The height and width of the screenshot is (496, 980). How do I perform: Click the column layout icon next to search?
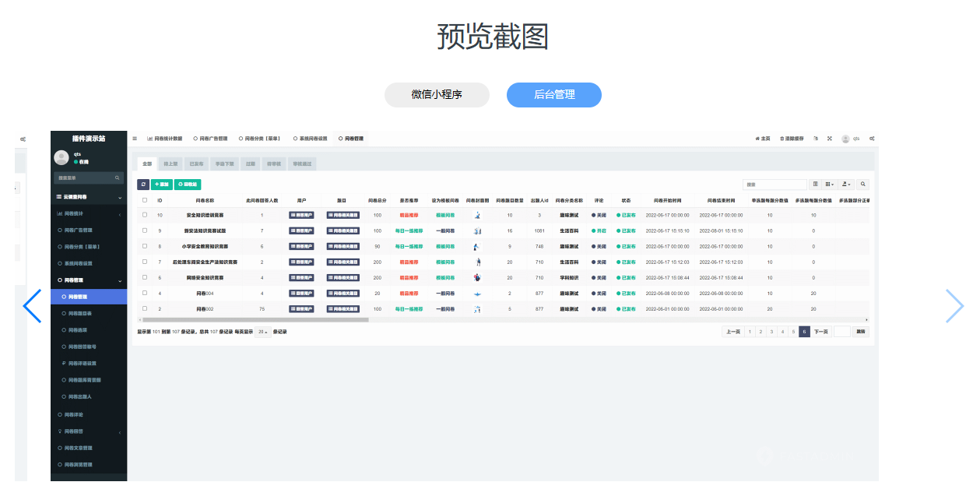coord(815,184)
